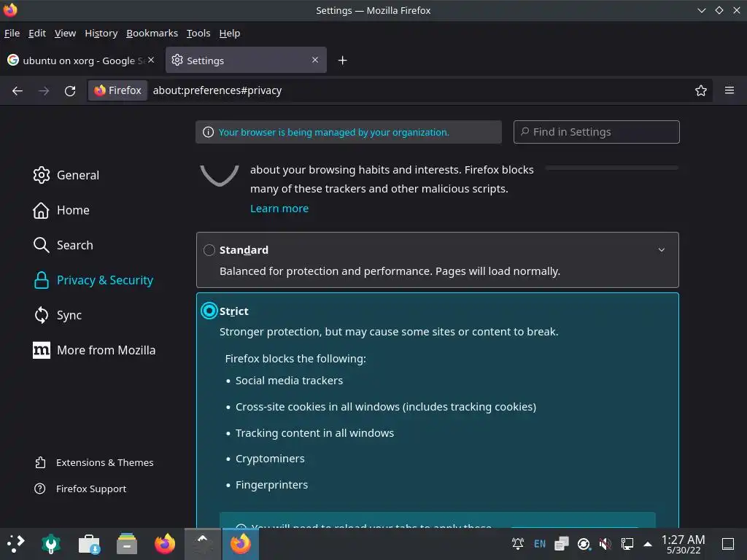The width and height of the screenshot is (747, 560).
Task: Toggle the muted volume tray icon
Action: [x=605, y=543]
